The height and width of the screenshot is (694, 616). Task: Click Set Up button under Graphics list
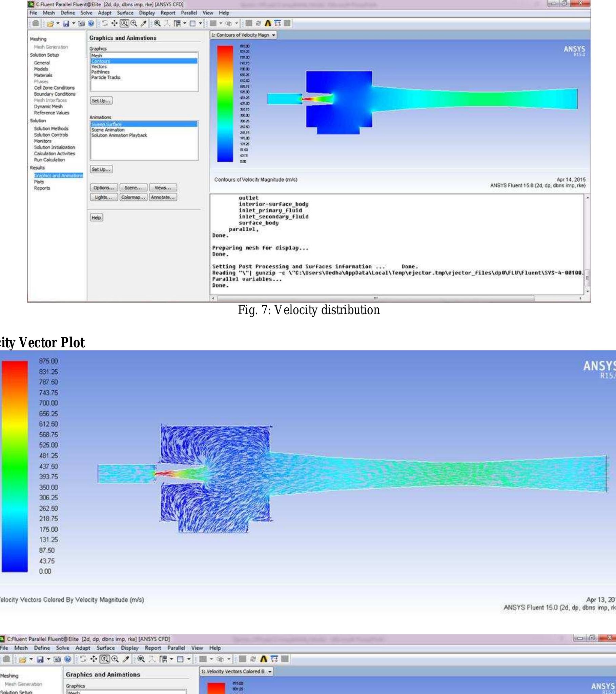[x=101, y=101]
